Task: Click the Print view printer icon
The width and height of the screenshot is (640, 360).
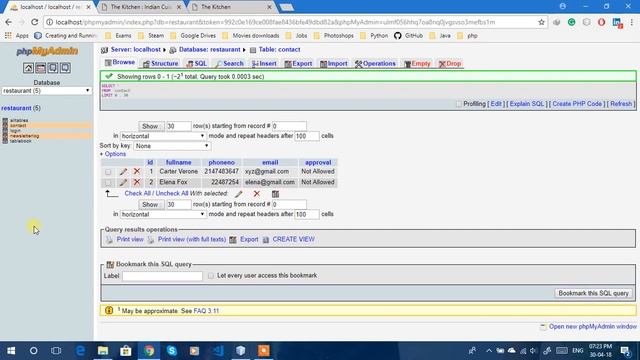Action: pos(109,240)
